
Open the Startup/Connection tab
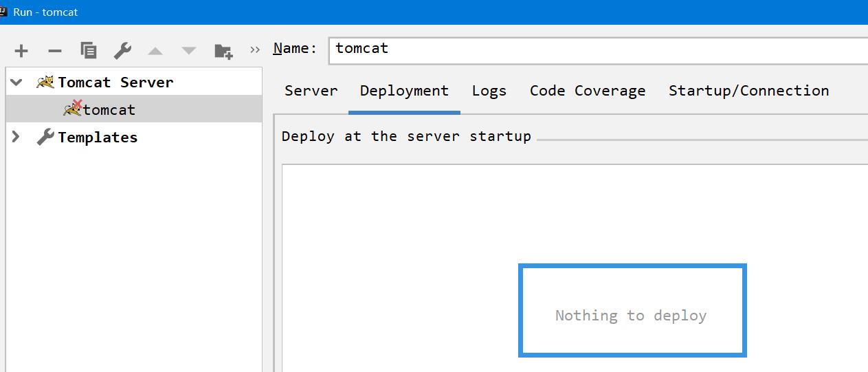[x=748, y=91]
